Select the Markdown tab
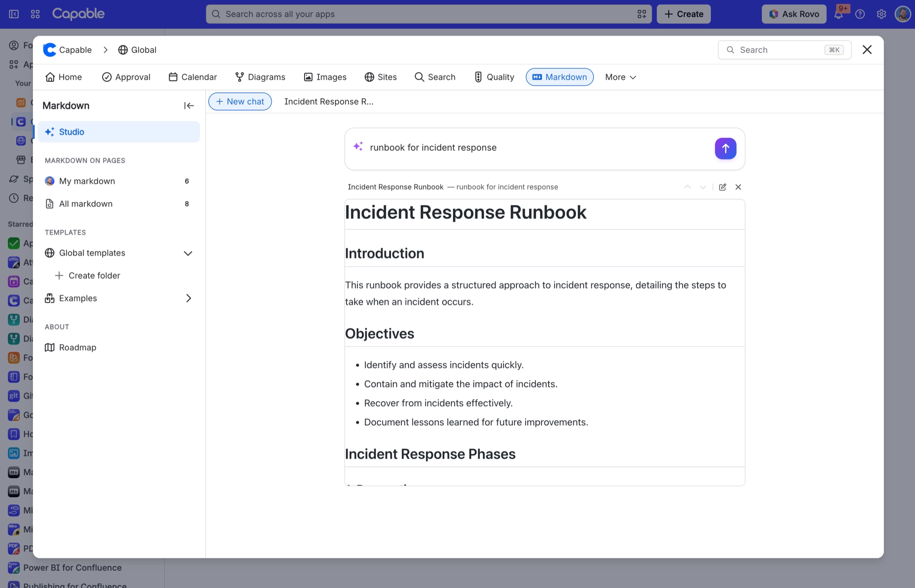Viewport: 915px width, 588px height. (560, 77)
